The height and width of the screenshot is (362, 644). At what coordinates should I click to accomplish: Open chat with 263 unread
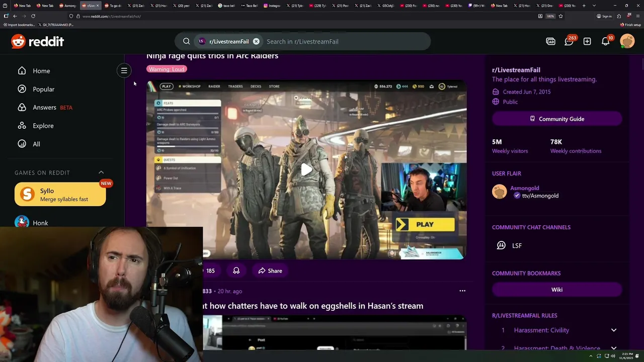569,41
